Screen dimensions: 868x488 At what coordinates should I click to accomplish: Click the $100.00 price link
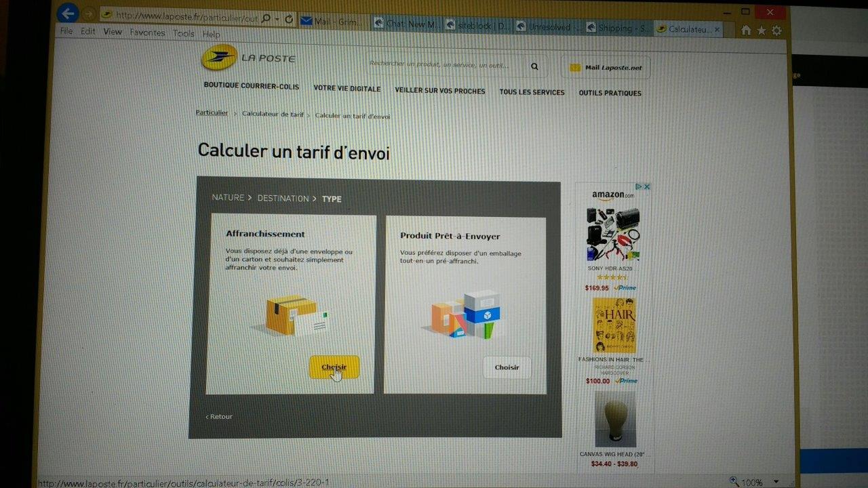coord(598,381)
